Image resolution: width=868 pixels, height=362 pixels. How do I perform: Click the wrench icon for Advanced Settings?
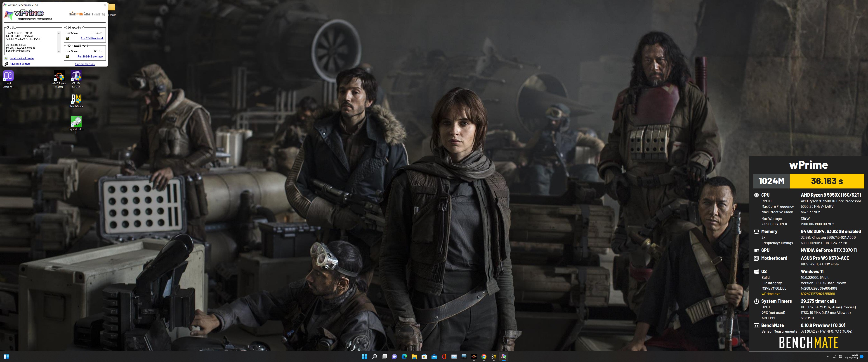click(x=6, y=64)
